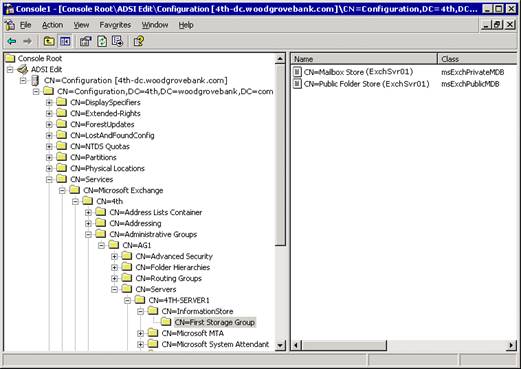Click folder icon of CN=Routing Groups
This screenshot has height=369, width=521.
point(127,278)
